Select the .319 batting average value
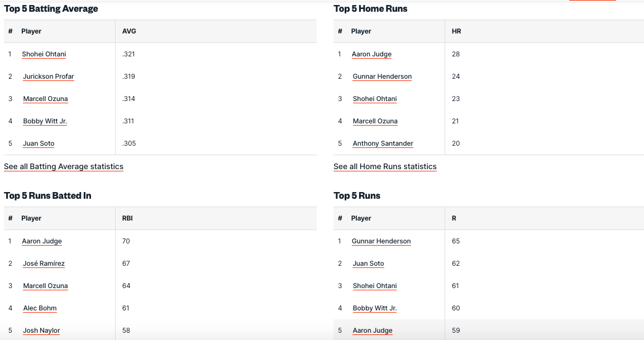644x340 pixels. 128,76
